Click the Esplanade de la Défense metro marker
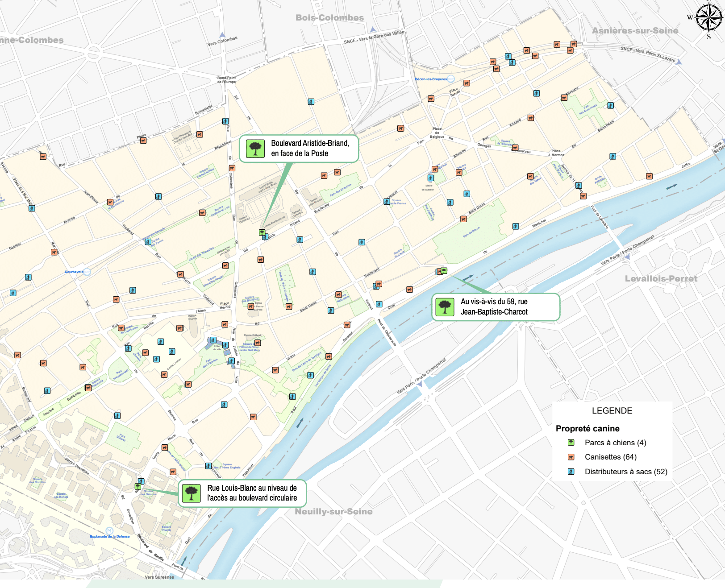Viewport: 725px width, 588px height. (109, 530)
